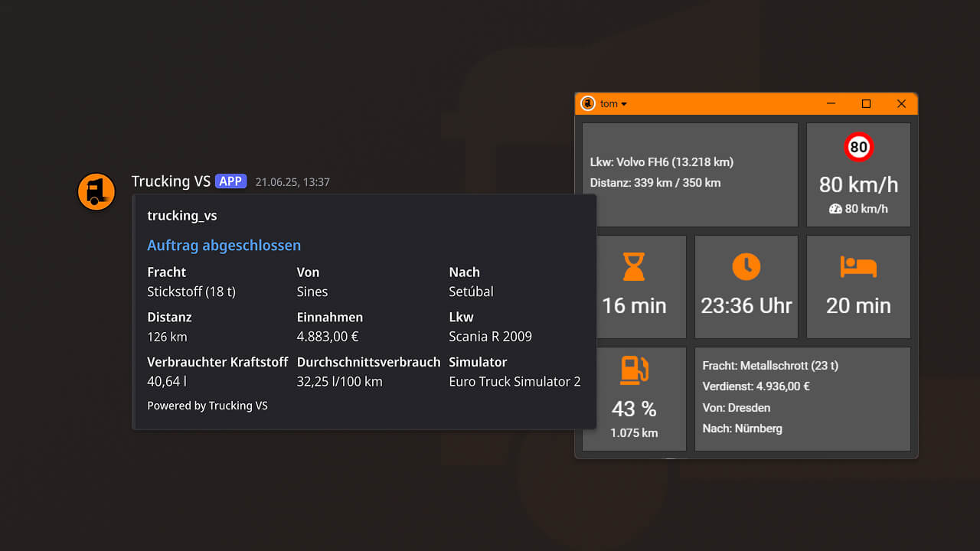Click the 80 speed limit sign icon
This screenshot has height=551, width=980.
(858, 147)
